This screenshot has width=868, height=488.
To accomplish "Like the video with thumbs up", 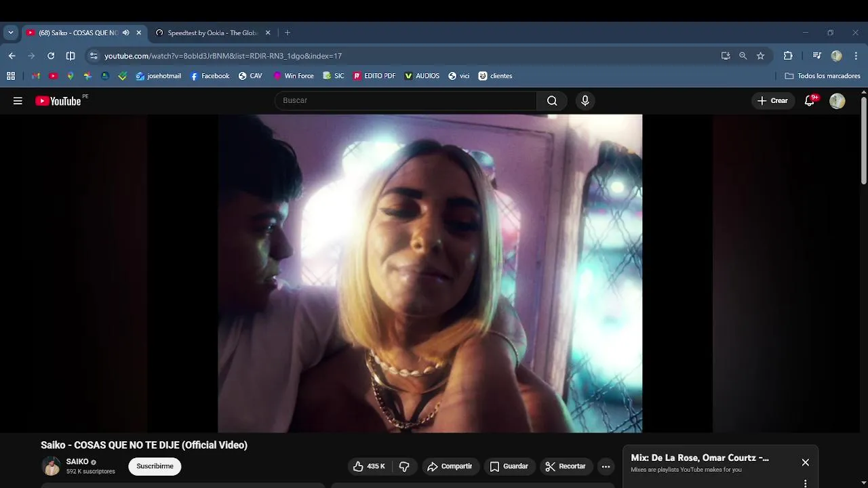I will coord(369,466).
